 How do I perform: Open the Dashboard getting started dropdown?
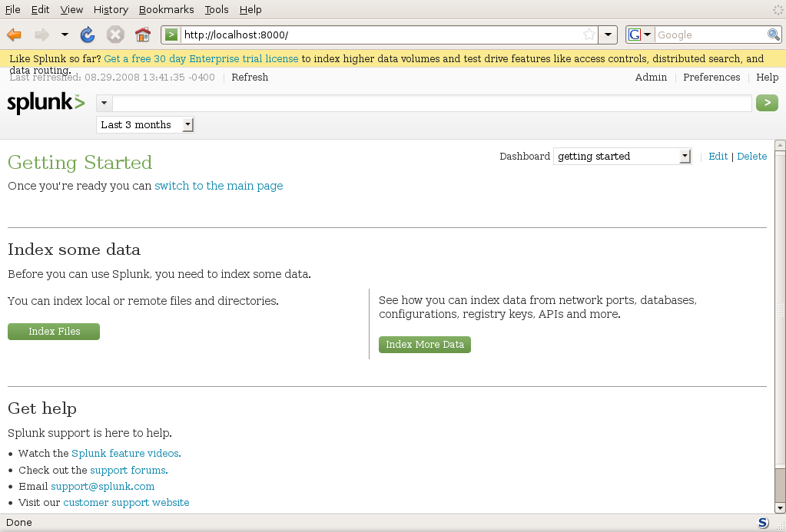click(x=622, y=157)
